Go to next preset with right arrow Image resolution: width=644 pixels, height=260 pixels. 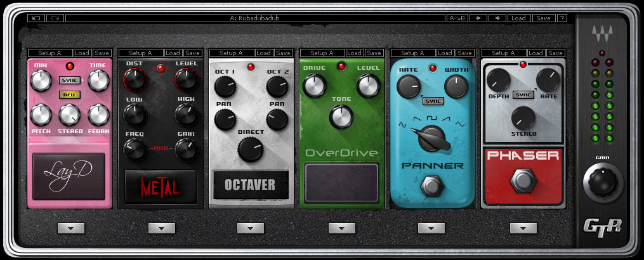tap(497, 18)
